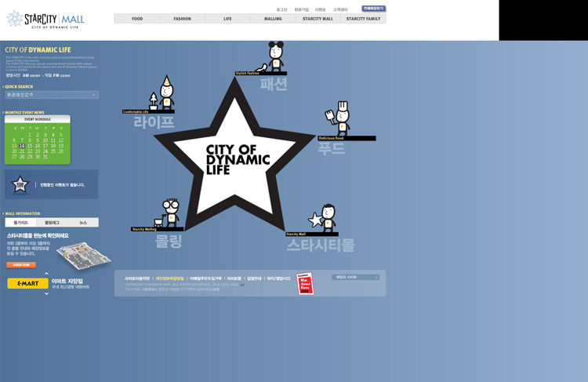Click the orange GUIDE VIEW button
This screenshot has width=588, height=382.
point(21,265)
